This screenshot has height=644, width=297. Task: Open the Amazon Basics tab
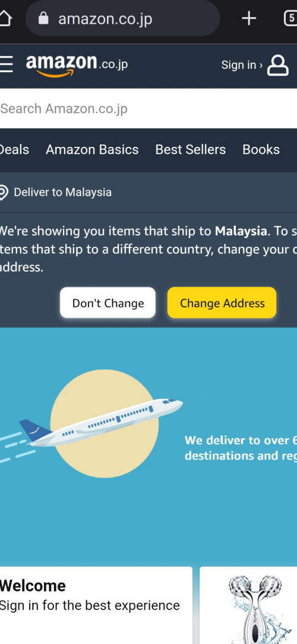(92, 149)
